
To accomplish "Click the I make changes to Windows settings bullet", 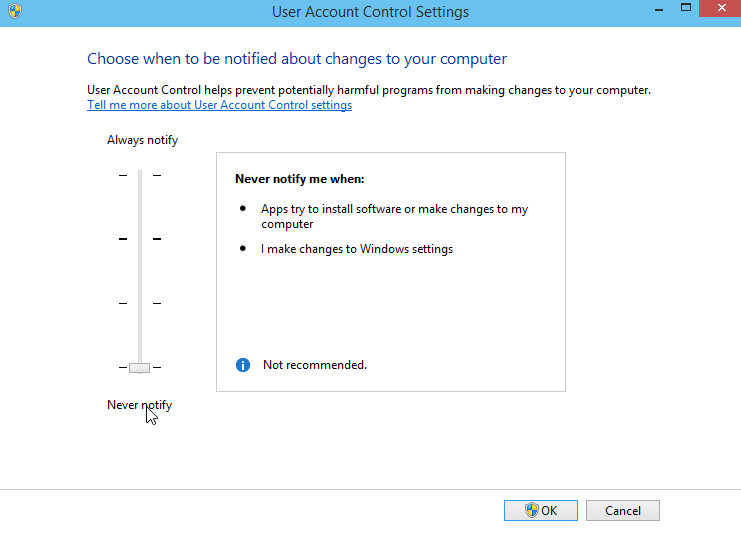I will pos(357,249).
